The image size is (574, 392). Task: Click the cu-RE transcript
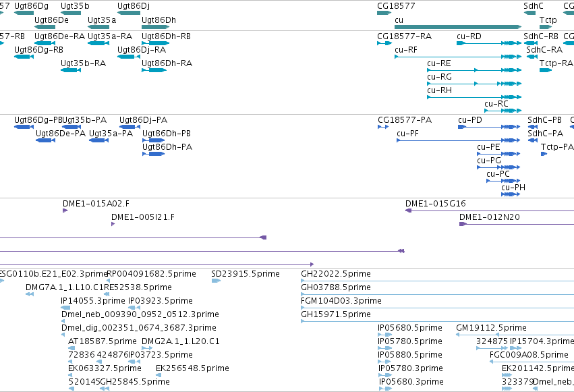pos(474,70)
